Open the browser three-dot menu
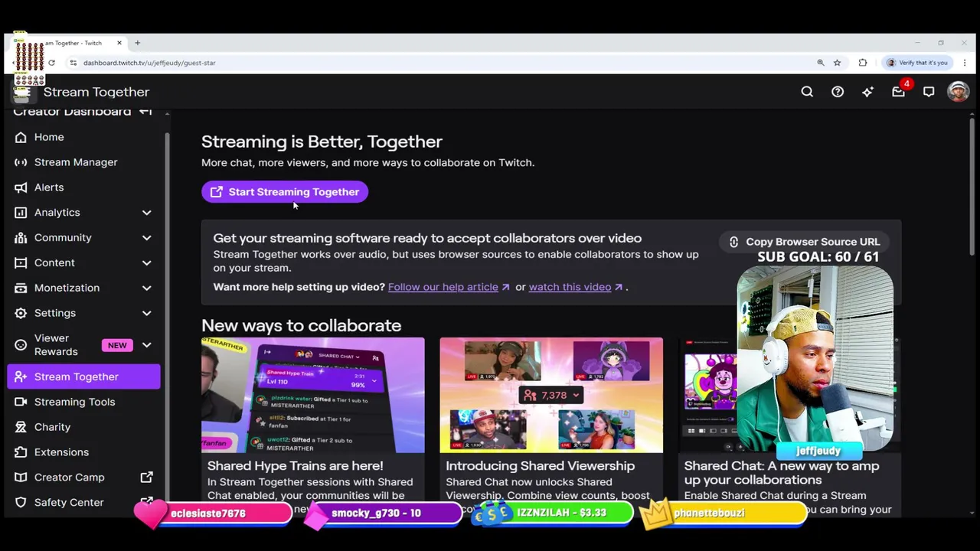The width and height of the screenshot is (980, 551). (x=965, y=63)
